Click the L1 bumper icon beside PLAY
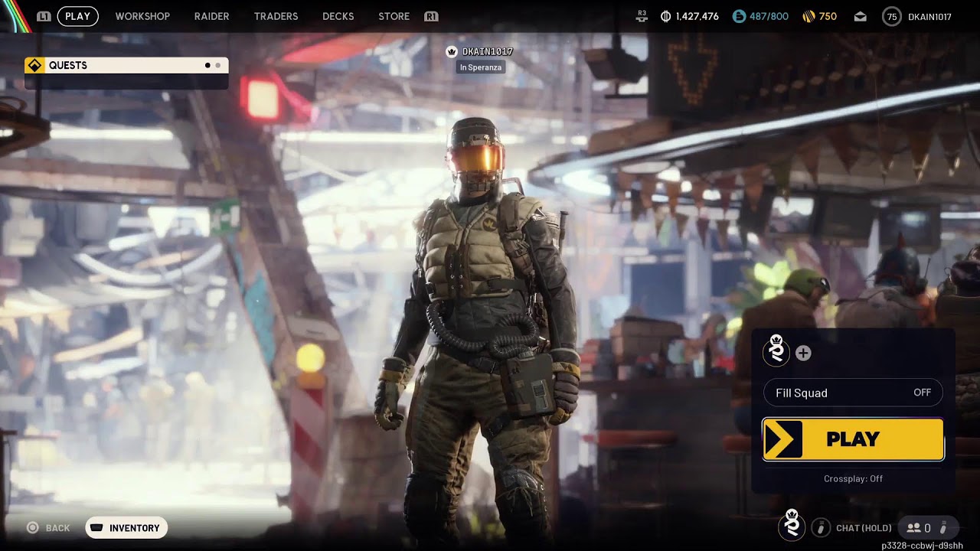Image resolution: width=980 pixels, height=551 pixels. point(44,16)
